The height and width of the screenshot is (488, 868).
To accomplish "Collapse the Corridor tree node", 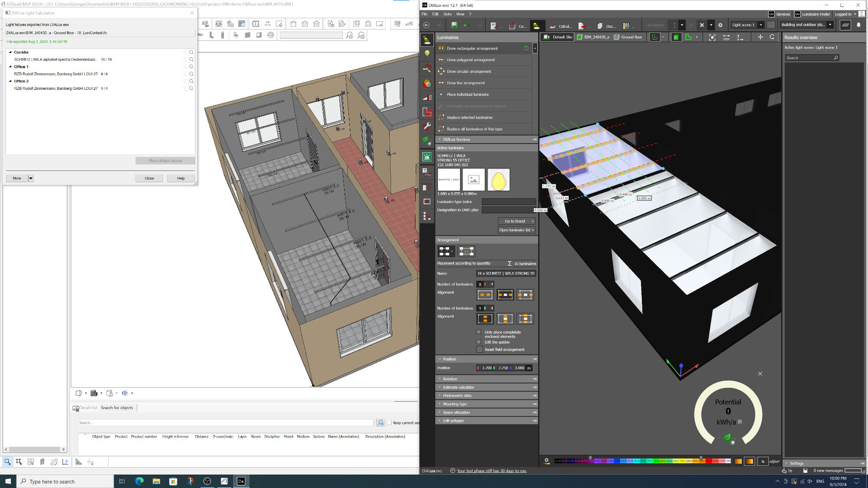I will tap(10, 52).
